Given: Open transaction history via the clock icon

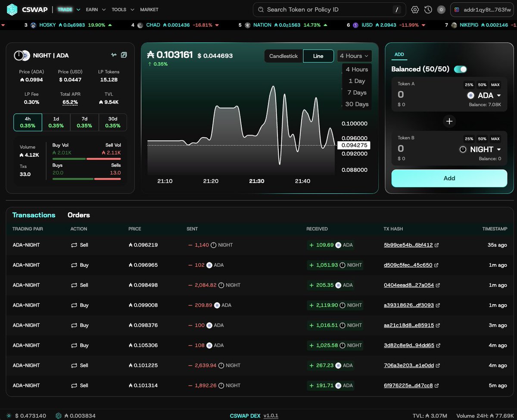Looking at the screenshot, I should 428,9.
